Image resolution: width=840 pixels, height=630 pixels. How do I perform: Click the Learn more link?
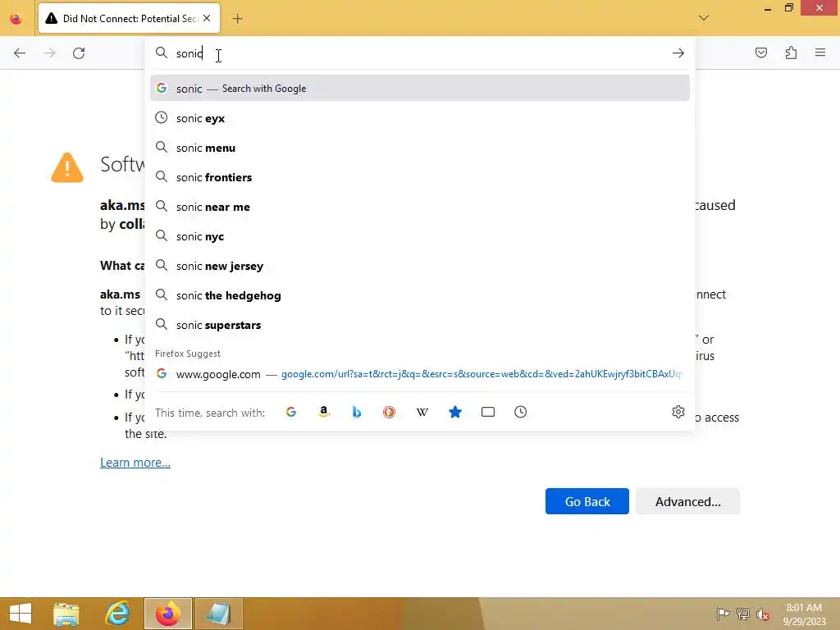[x=135, y=463]
